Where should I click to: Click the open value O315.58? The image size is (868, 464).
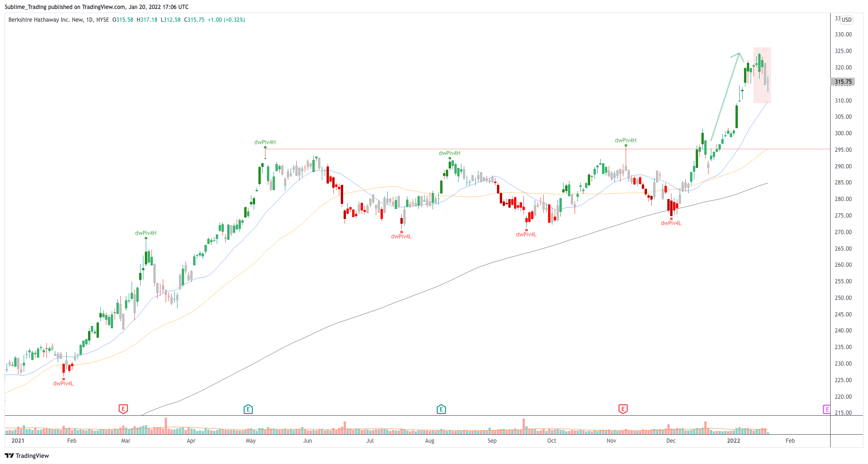pyautogui.click(x=123, y=20)
